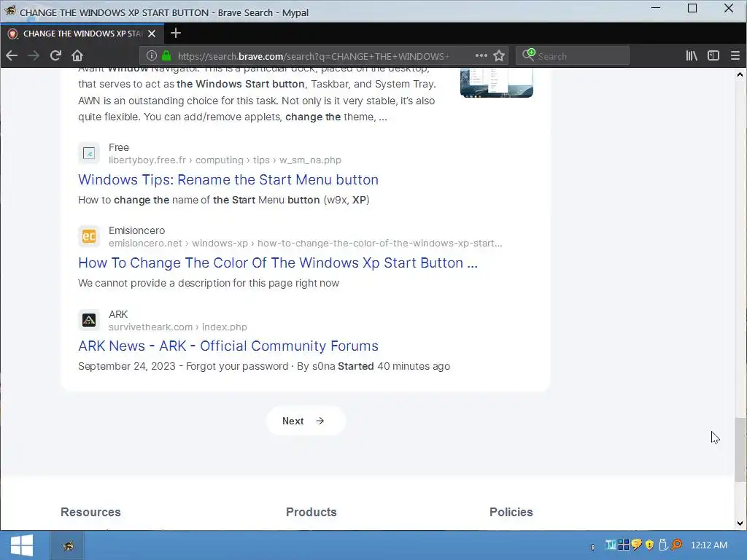Click the four-squares tray icon
The image size is (747, 560).
(x=623, y=545)
